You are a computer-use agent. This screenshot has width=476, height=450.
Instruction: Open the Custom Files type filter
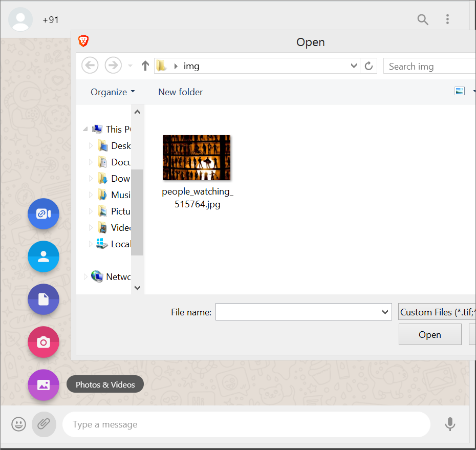[437, 312]
